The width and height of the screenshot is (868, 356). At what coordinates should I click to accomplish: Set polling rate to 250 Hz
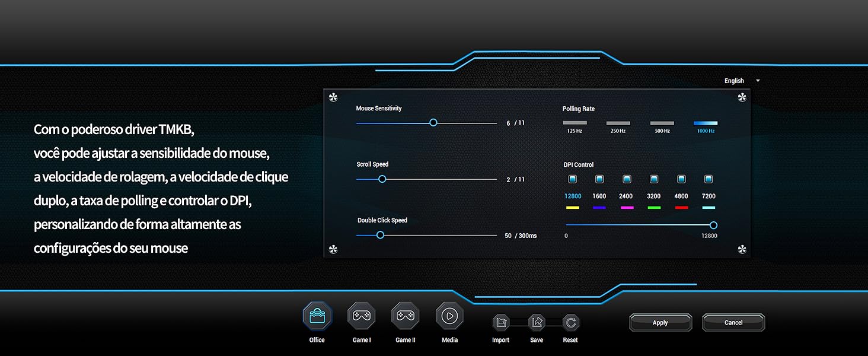[618, 123]
